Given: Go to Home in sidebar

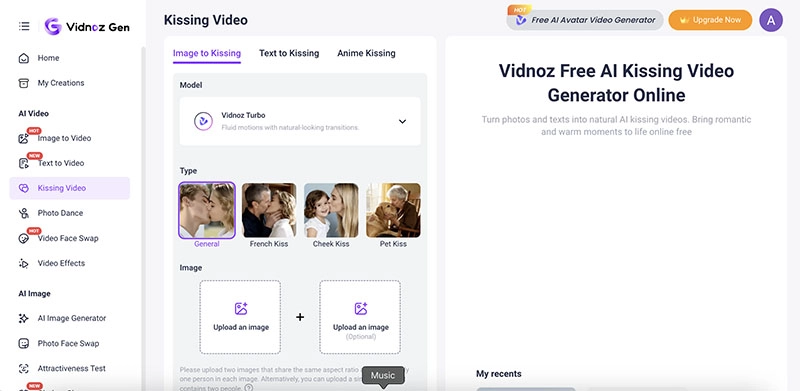Looking at the screenshot, I should click(48, 58).
